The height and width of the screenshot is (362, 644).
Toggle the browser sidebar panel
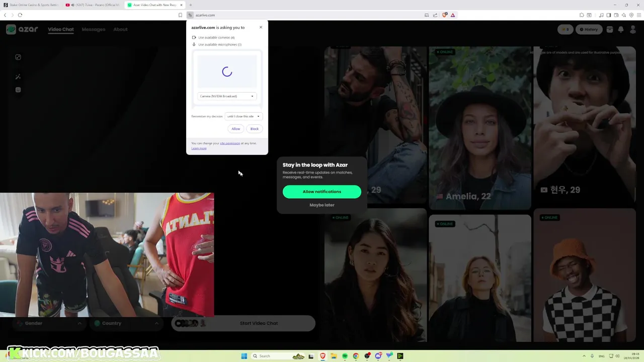pos(609,15)
